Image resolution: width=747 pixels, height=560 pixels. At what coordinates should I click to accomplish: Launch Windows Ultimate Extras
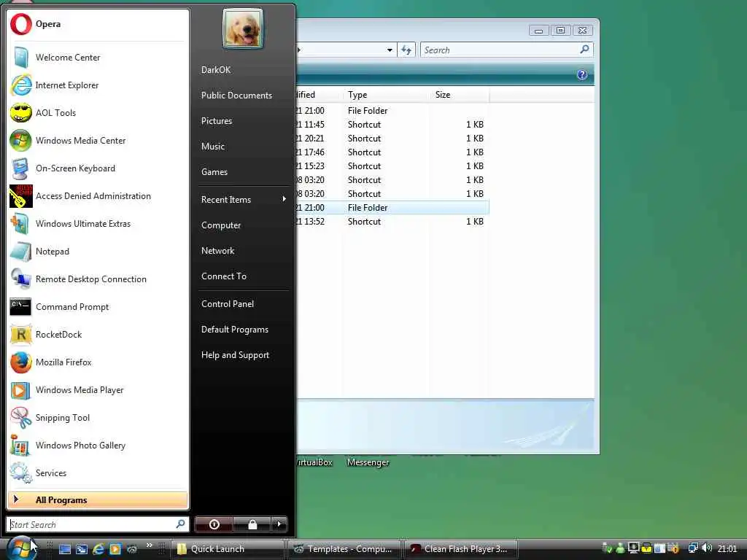(x=98, y=223)
